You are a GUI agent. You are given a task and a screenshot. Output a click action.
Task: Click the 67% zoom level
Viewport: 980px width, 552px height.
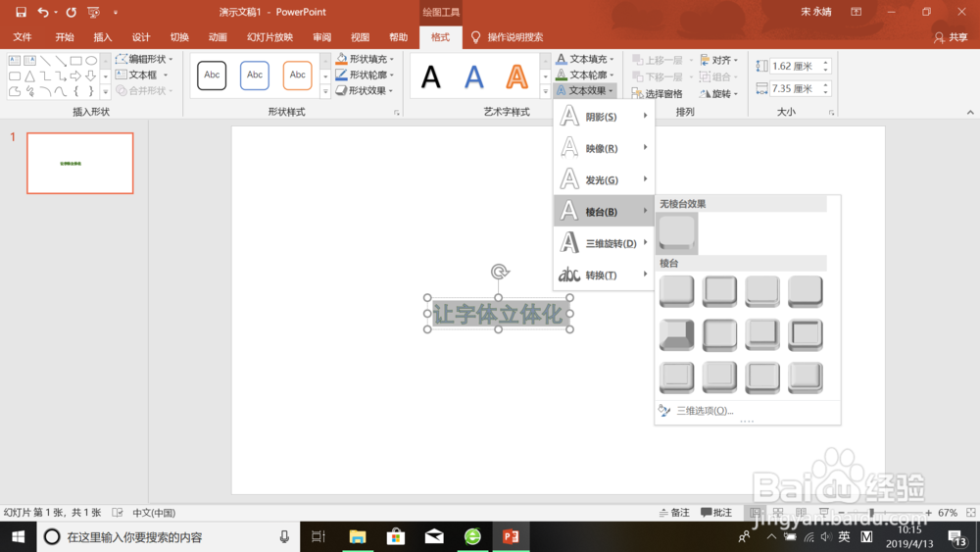(948, 513)
